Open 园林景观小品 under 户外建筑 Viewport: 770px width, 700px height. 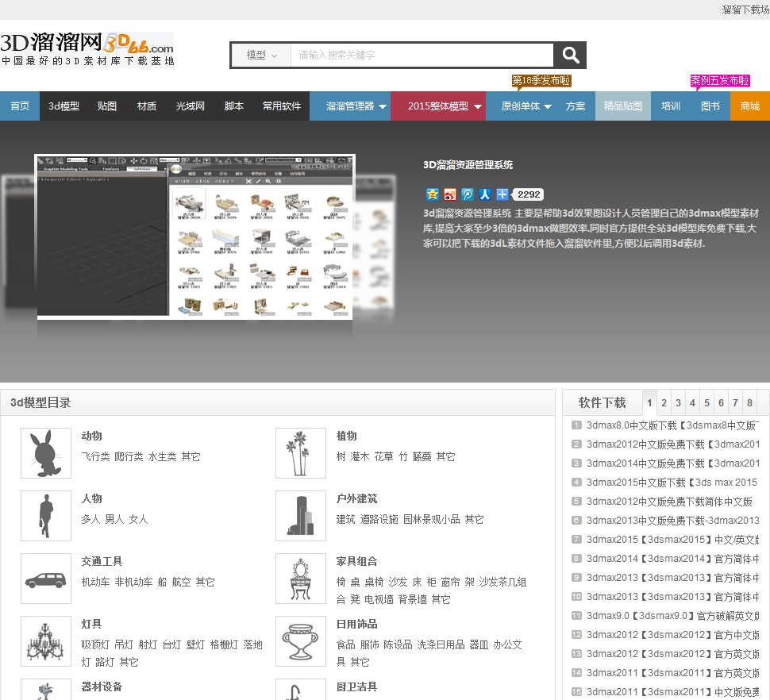432,519
